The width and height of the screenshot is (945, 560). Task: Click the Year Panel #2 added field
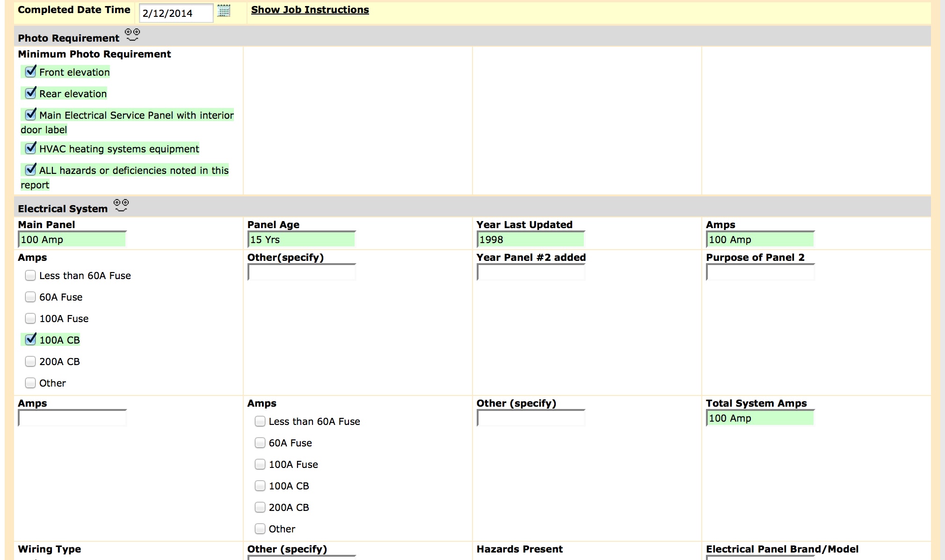pos(531,272)
